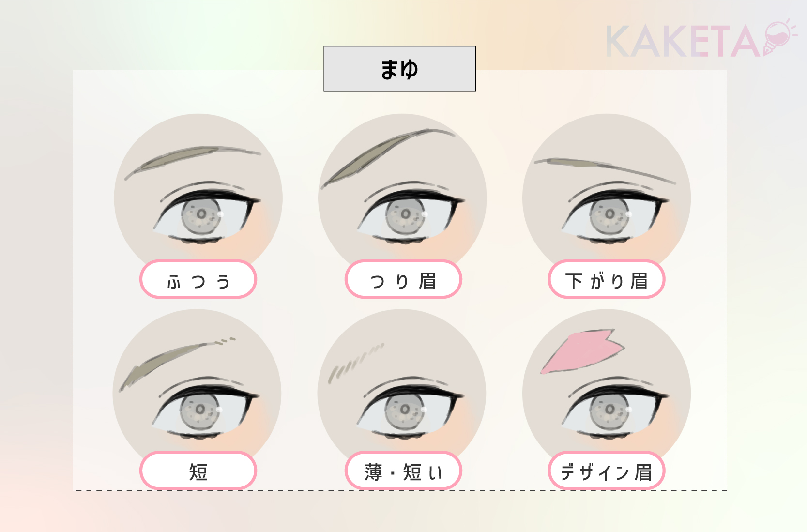
Task: Click the 短 short eyebrow illustration
Action: [x=197, y=387]
